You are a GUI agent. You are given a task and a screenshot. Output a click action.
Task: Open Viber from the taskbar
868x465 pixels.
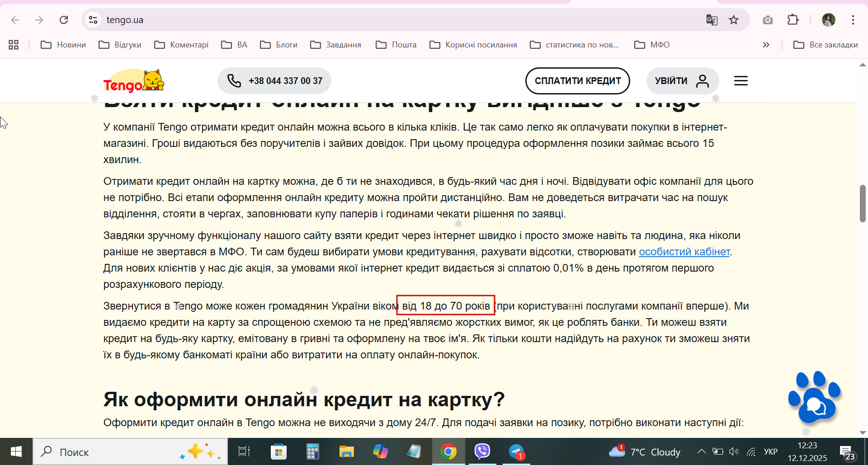click(482, 451)
